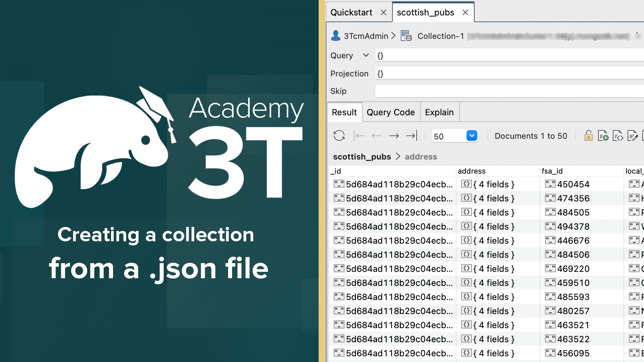644x362 pixels.
Task: Select the scottish_pubs tab
Action: point(425,12)
